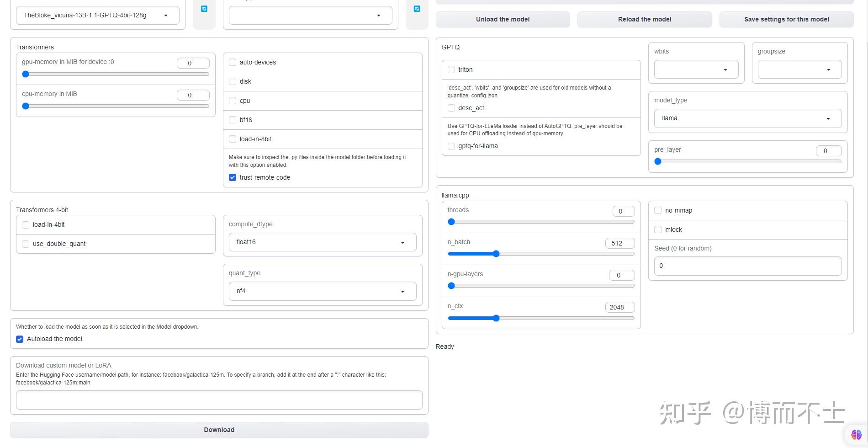Click the refresh icon beside the empty dropdown

pyautogui.click(x=417, y=9)
